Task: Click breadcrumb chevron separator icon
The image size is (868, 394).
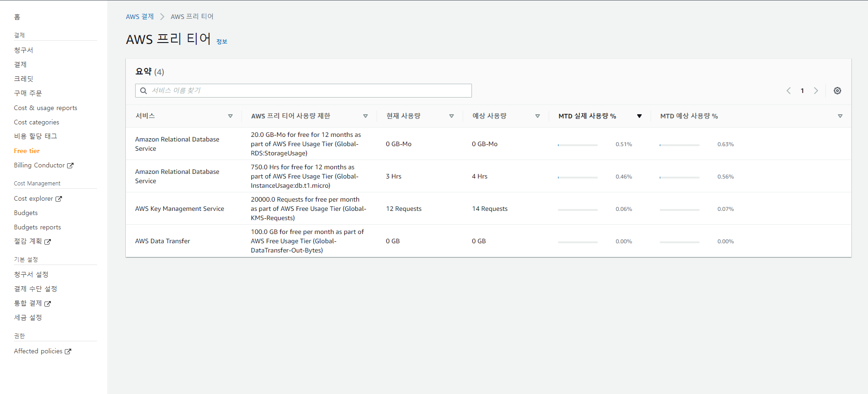Action: pyautogui.click(x=162, y=17)
